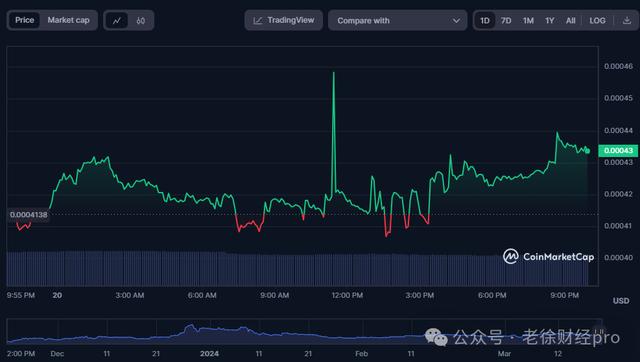Click the price spike peak on chart

pos(333,73)
